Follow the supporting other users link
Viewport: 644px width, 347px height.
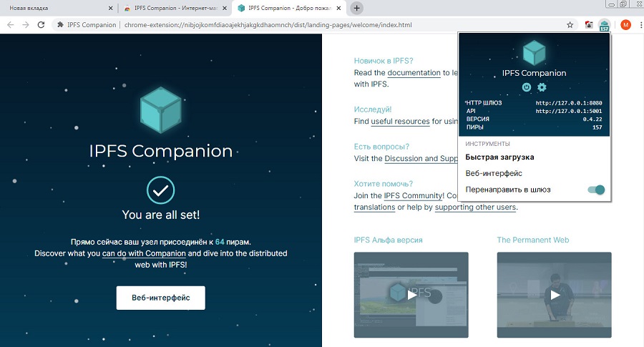pos(476,207)
